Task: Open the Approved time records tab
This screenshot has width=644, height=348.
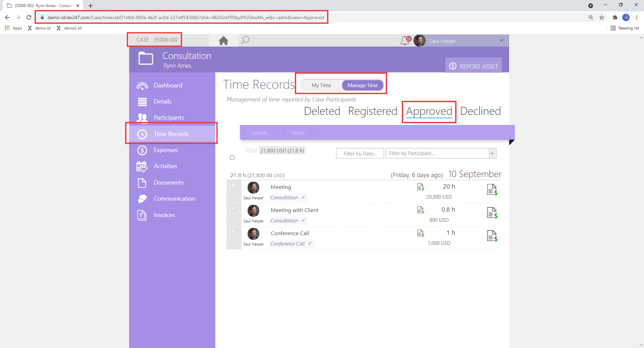Action: point(429,111)
